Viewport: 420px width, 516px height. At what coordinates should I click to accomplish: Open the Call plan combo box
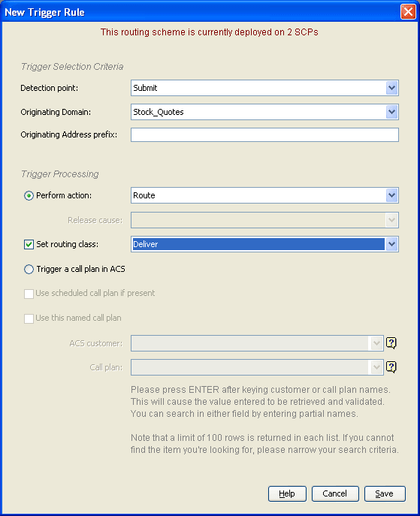376,367
